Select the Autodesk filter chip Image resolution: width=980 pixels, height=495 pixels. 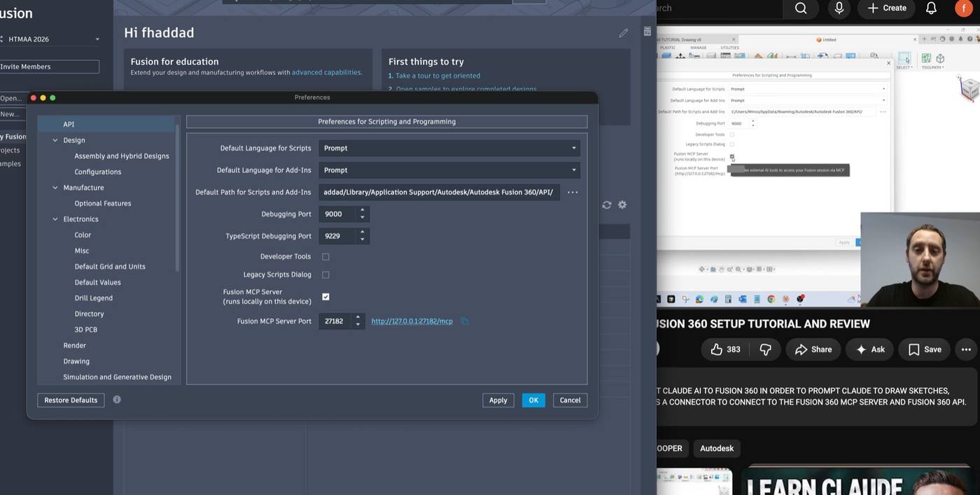[x=717, y=448]
